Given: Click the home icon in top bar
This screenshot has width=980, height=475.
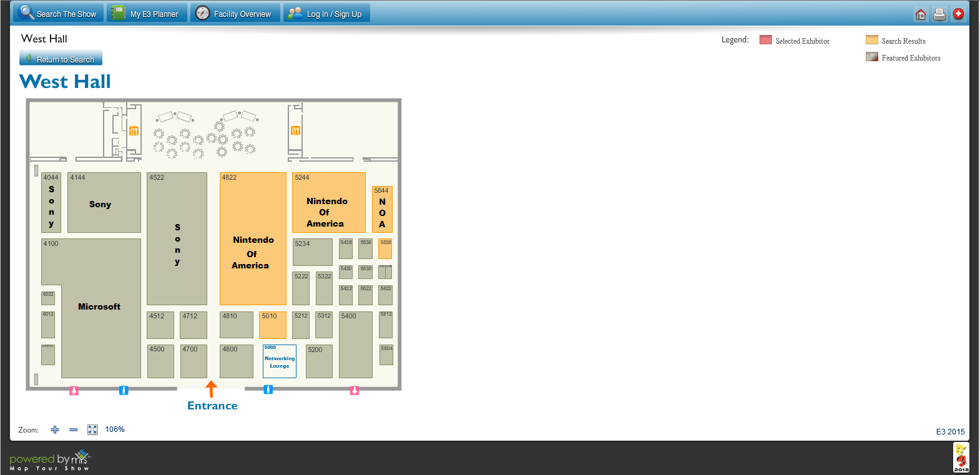Looking at the screenshot, I should [x=921, y=14].
